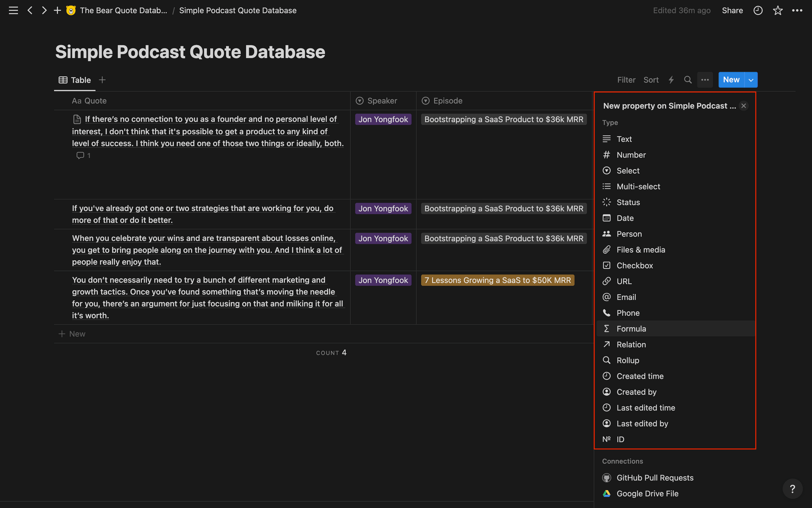Toggle the sidebar with the hamburger icon
Viewport: 812px width, 508px height.
(x=13, y=10)
